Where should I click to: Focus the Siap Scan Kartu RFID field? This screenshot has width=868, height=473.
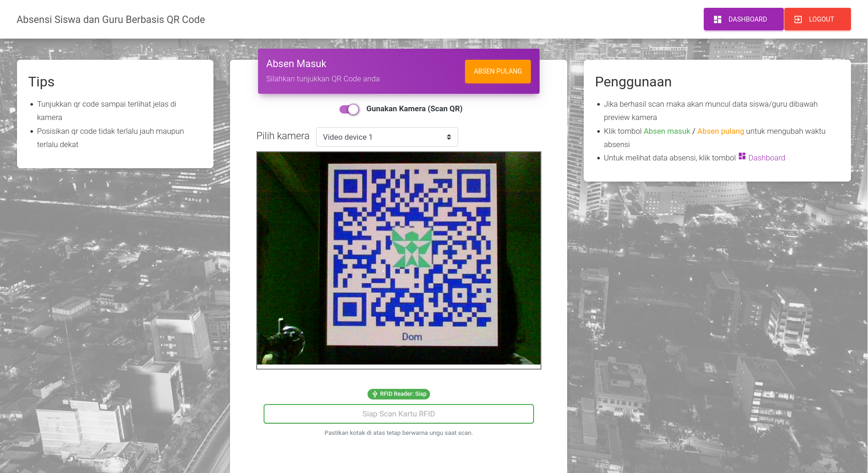398,414
